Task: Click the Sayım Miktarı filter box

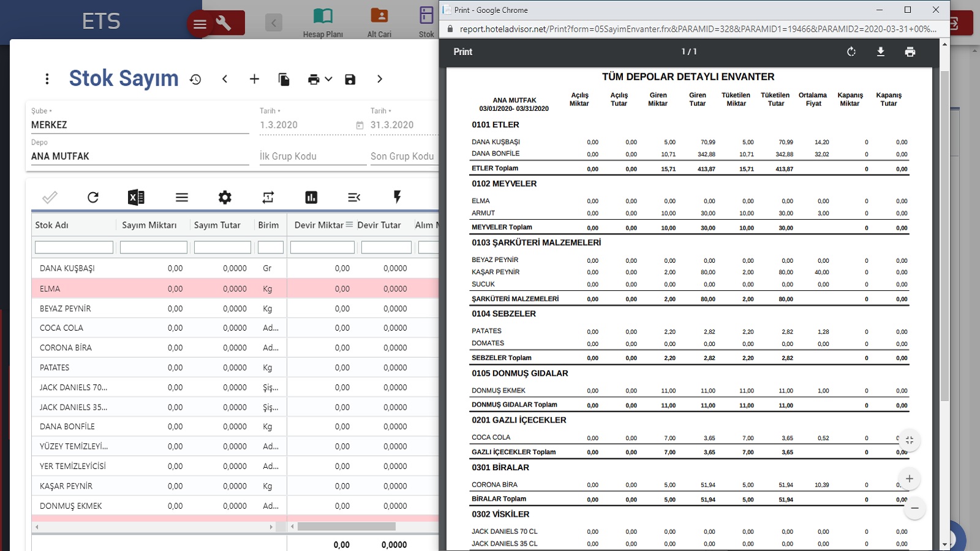Action: click(x=154, y=247)
